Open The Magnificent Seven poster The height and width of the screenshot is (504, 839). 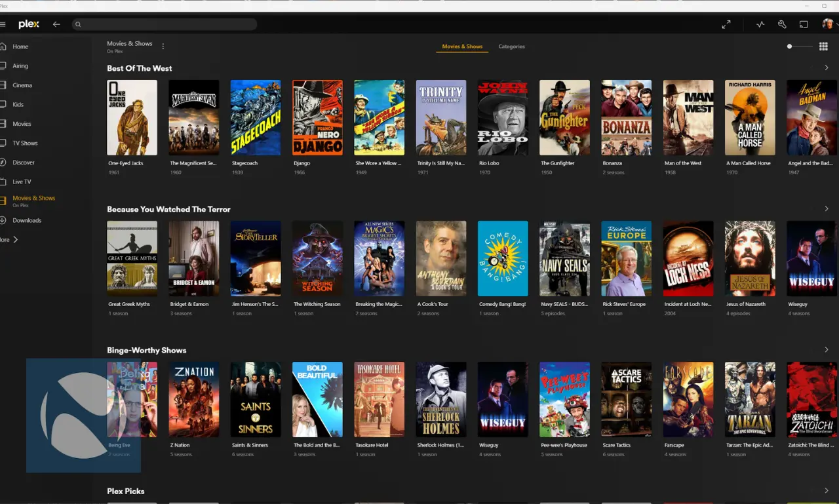tap(194, 118)
